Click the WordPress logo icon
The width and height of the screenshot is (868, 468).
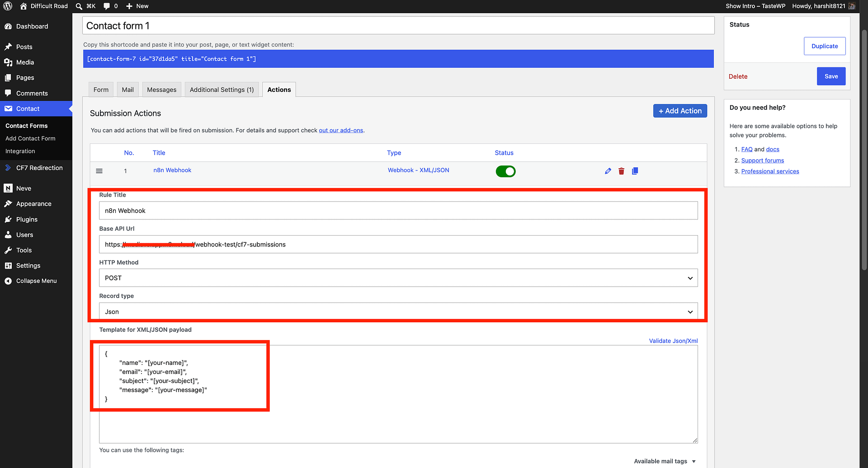[x=8, y=6]
